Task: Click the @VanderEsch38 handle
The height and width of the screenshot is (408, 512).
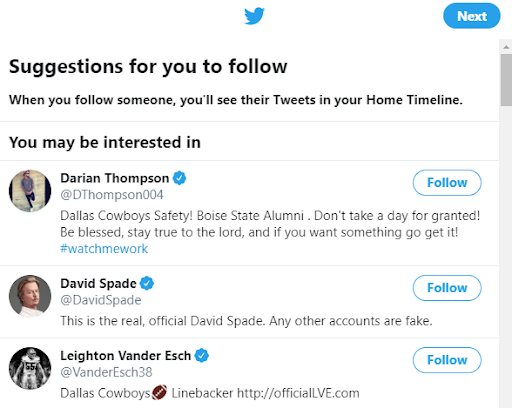Action: (x=106, y=372)
